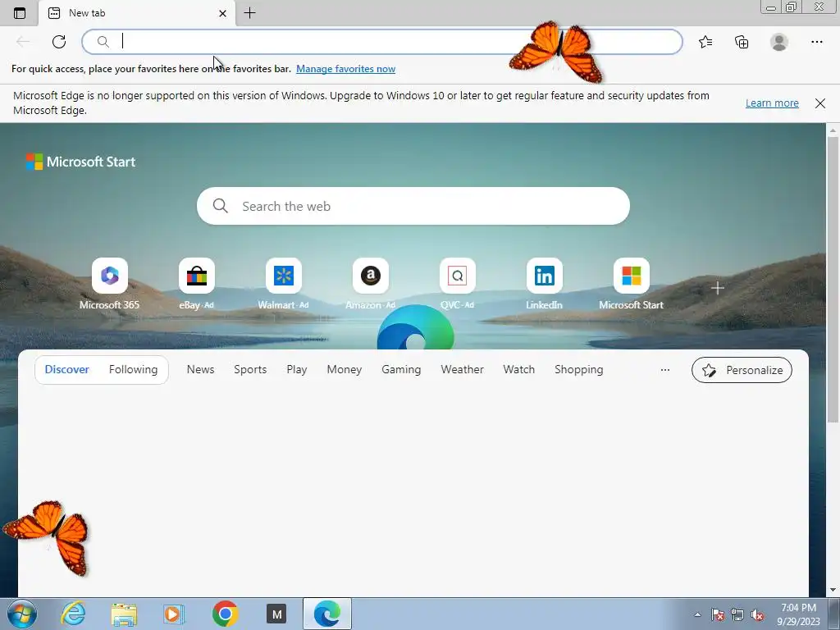Click the Microsoft Edge taskbar button
The width and height of the screenshot is (840, 630).
[327, 614]
